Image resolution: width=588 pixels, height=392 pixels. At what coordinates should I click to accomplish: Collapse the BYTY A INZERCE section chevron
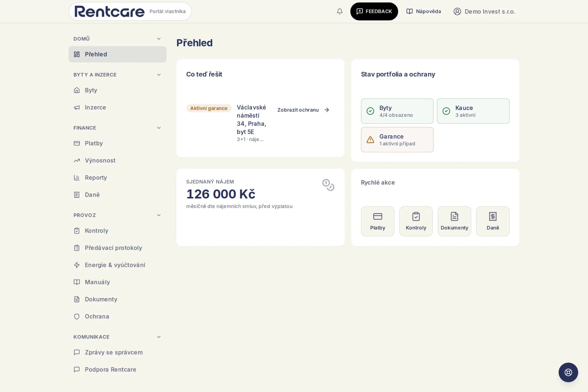click(x=159, y=75)
